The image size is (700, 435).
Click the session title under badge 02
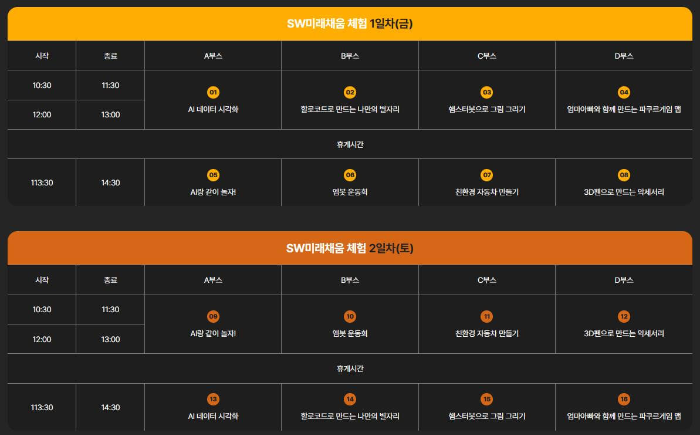(350, 109)
